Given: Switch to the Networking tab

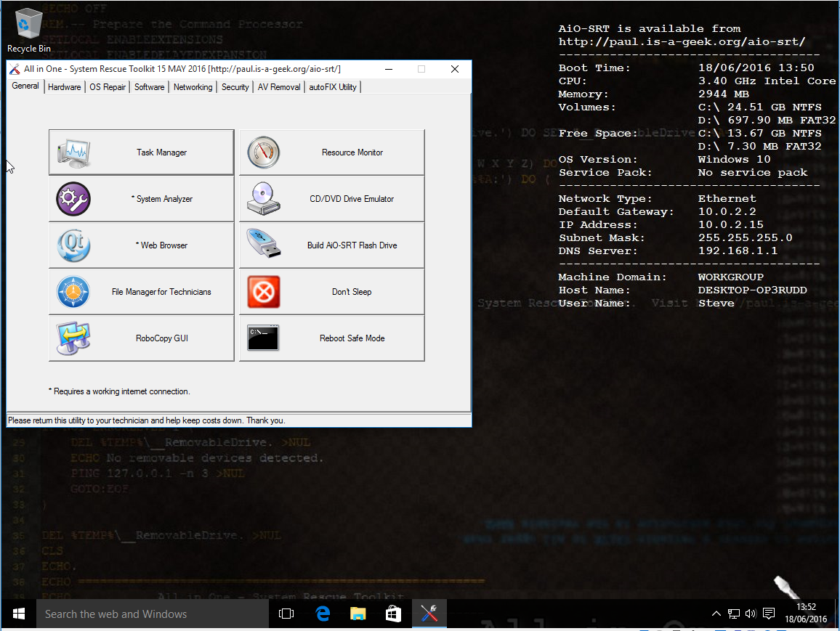Looking at the screenshot, I should (193, 86).
